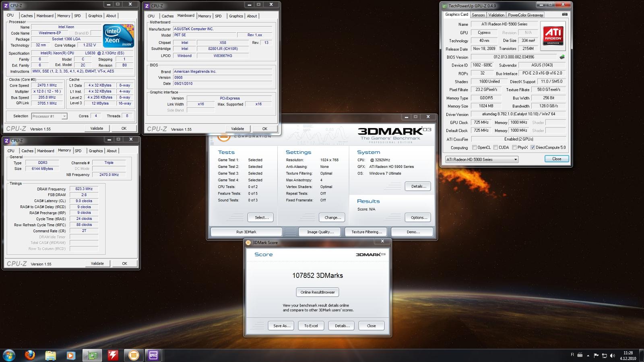Image resolution: width=644 pixels, height=362 pixels.
Task: Open Options under Results in 3DMark
Action: pos(418,217)
